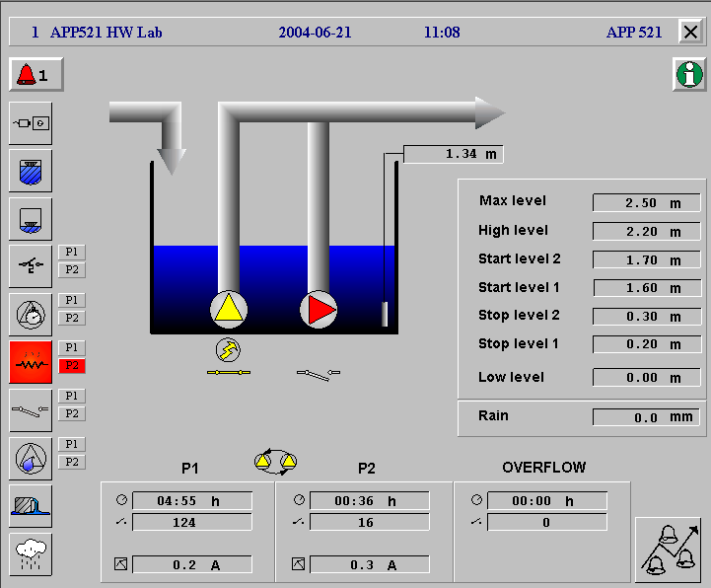Open the switch status sidebar icon

(x=31, y=267)
